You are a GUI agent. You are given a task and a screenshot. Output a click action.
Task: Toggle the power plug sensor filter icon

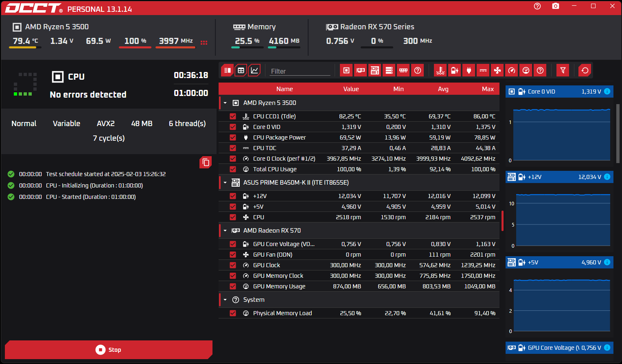point(469,70)
